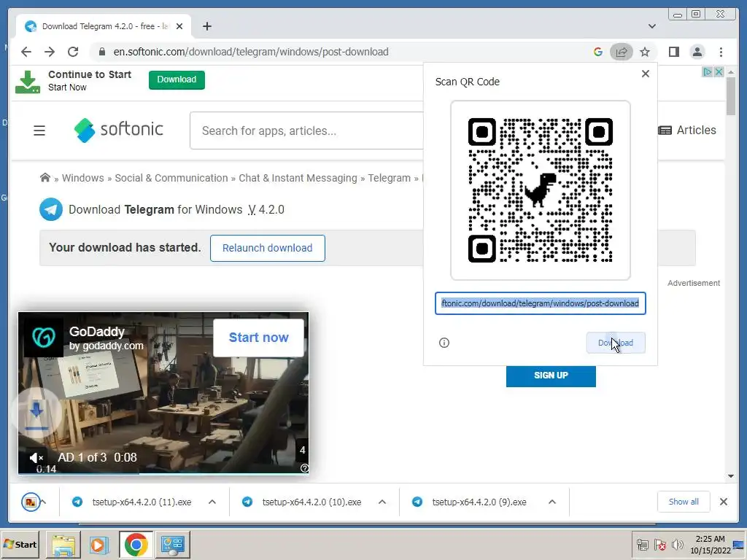
Task: Go forward using browser forward arrow
Action: (x=50, y=52)
